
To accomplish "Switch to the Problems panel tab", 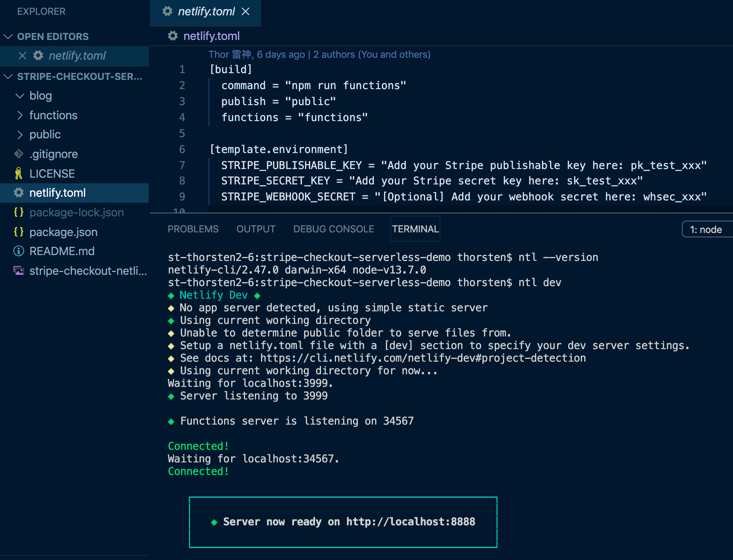I will pos(193,229).
